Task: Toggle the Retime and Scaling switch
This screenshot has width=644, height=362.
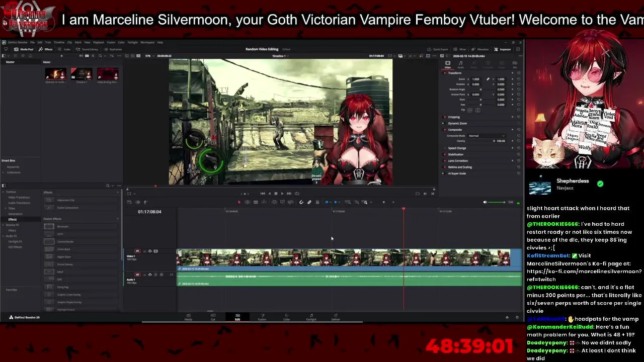Action: (444, 167)
